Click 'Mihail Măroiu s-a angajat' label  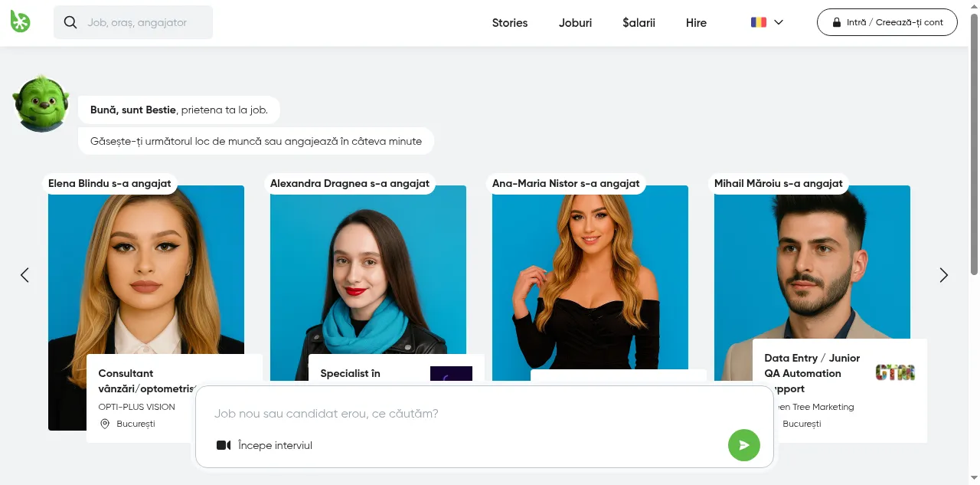pos(779,184)
